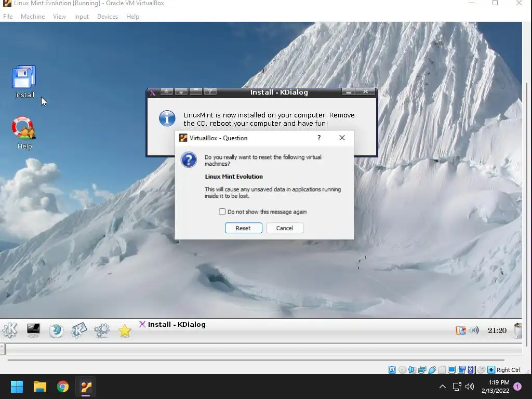Minimize the Install - KDialog window

[x=349, y=92]
